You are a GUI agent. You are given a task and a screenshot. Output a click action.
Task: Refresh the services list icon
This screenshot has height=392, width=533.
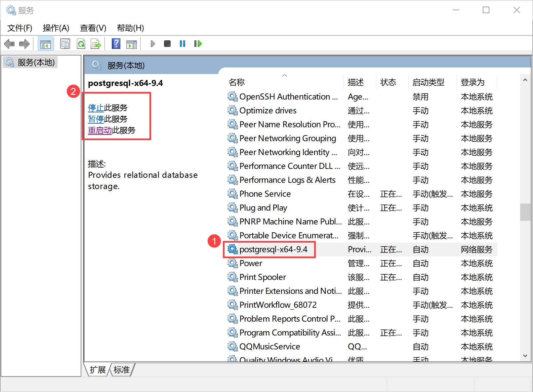(81, 43)
